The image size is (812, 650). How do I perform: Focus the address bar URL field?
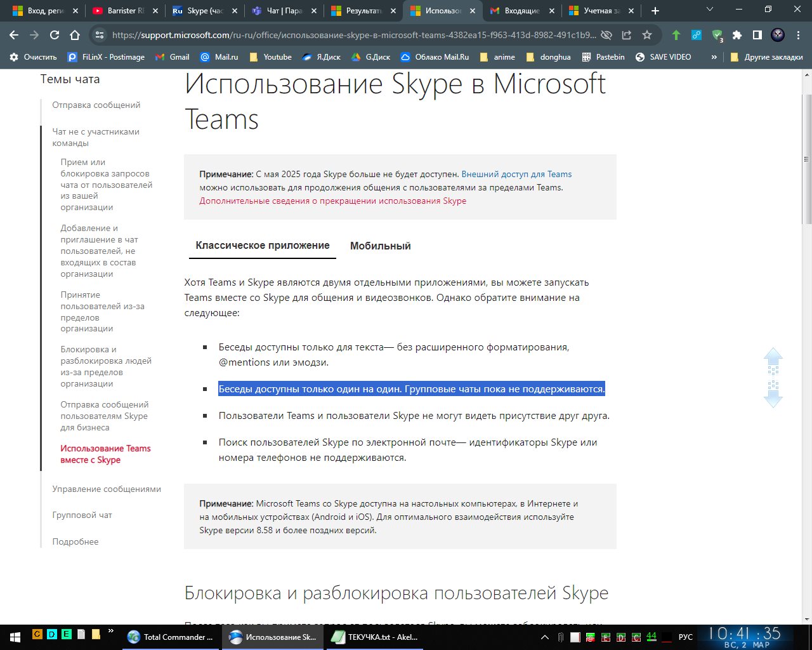[x=354, y=35]
